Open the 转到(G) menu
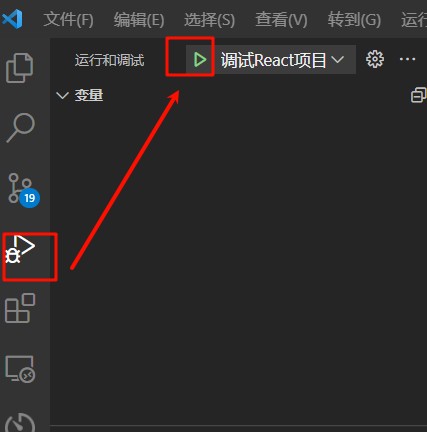 coord(354,19)
